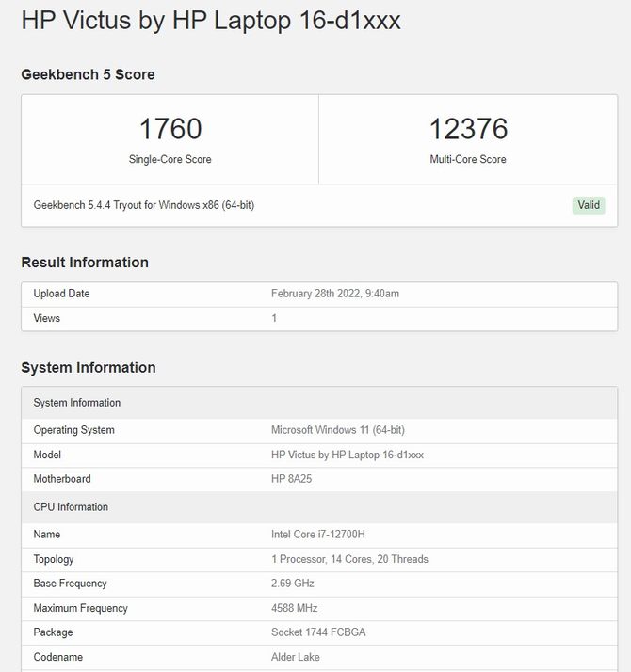Click the upload date February 28th 2022

point(335,294)
